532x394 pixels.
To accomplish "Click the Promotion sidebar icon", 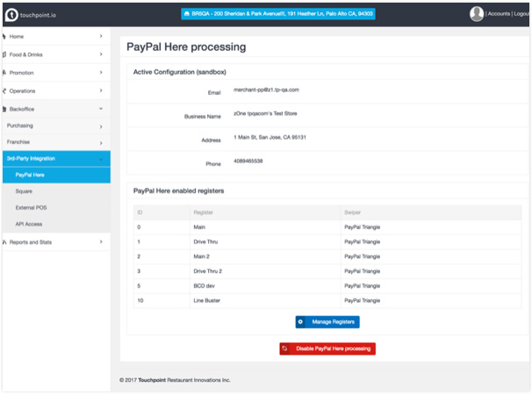I will pyautogui.click(x=4, y=73).
